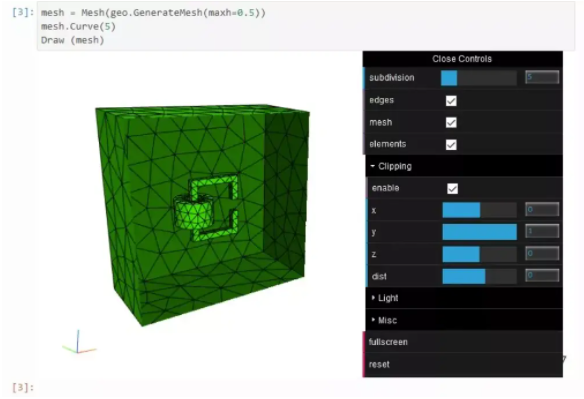Screen dimensions: 584x399
Task: Click the subdivision value input field
Action: (542, 77)
